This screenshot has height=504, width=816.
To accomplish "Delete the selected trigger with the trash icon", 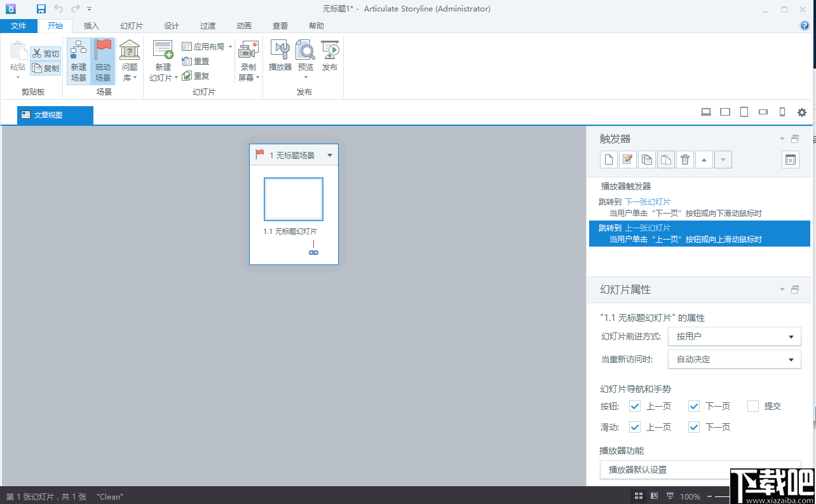I will (684, 159).
